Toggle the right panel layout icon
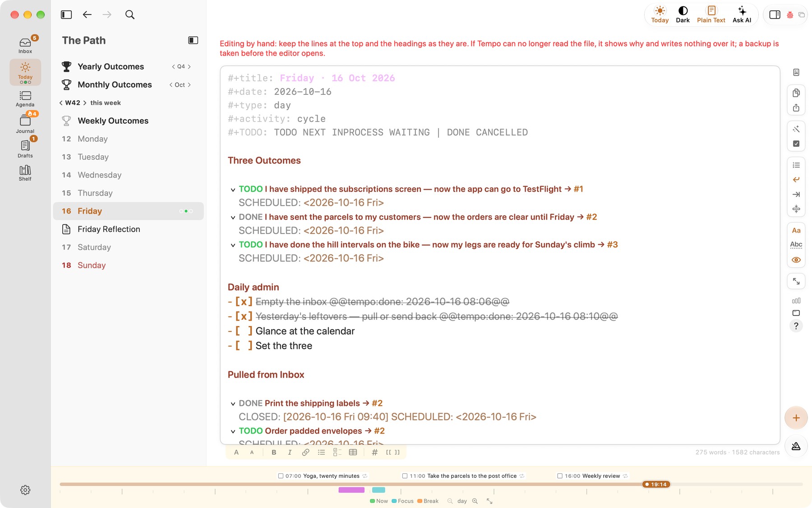Image resolution: width=812 pixels, height=508 pixels. pyautogui.click(x=775, y=14)
